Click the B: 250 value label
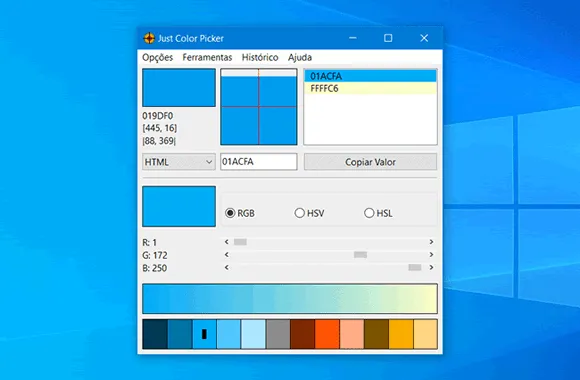Image resolution: width=580 pixels, height=380 pixels. click(155, 268)
